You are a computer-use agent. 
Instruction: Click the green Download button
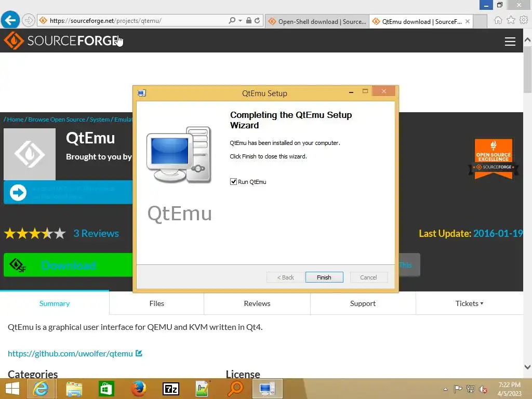click(68, 264)
